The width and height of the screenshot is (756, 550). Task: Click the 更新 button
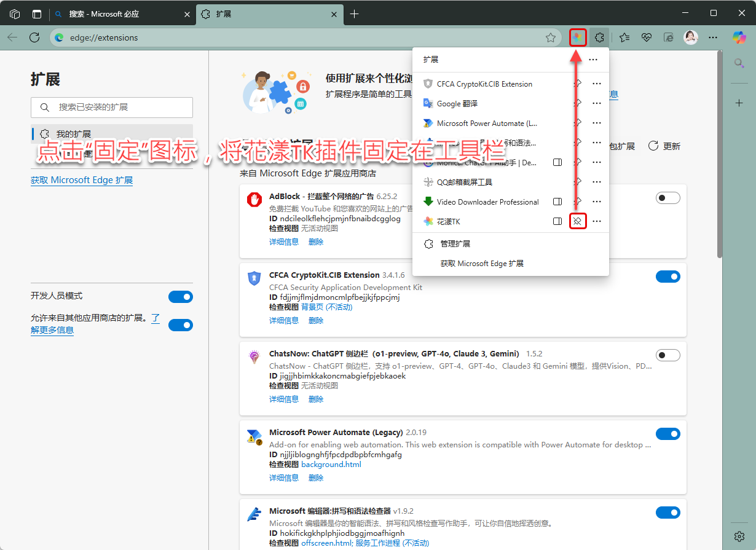[x=664, y=146]
